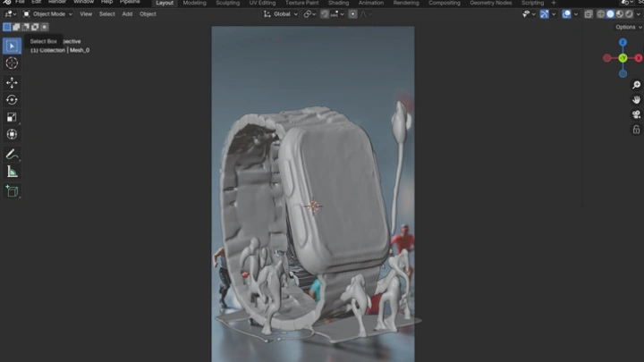Add a new workspace with plus icon
This screenshot has height=362, width=644.
(x=554, y=3)
